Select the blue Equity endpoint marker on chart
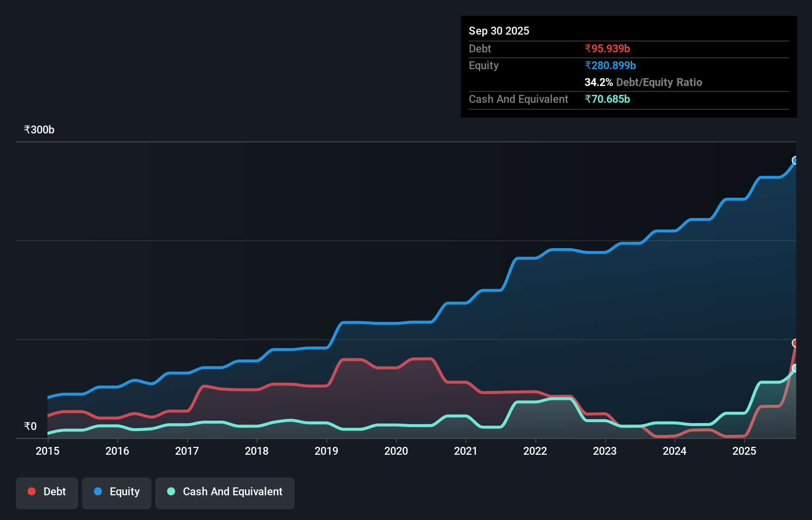This screenshot has width=812, height=520. coord(795,160)
